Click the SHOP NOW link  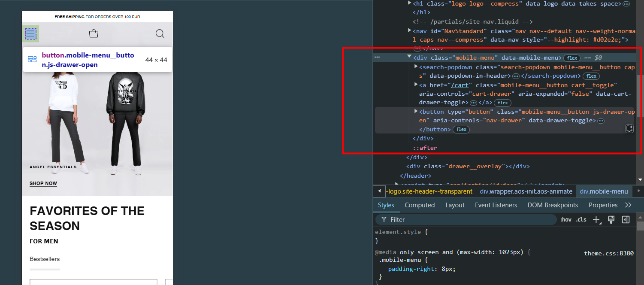point(43,183)
